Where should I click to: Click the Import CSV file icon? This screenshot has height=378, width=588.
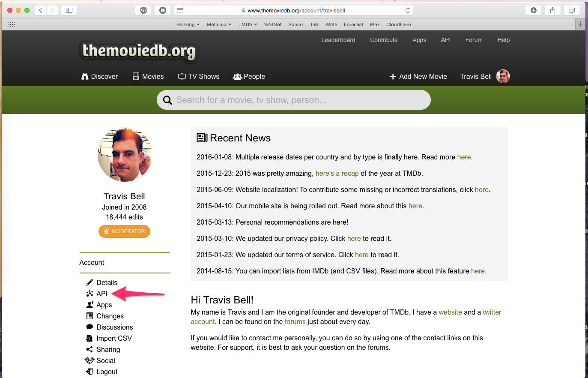pyautogui.click(x=90, y=338)
